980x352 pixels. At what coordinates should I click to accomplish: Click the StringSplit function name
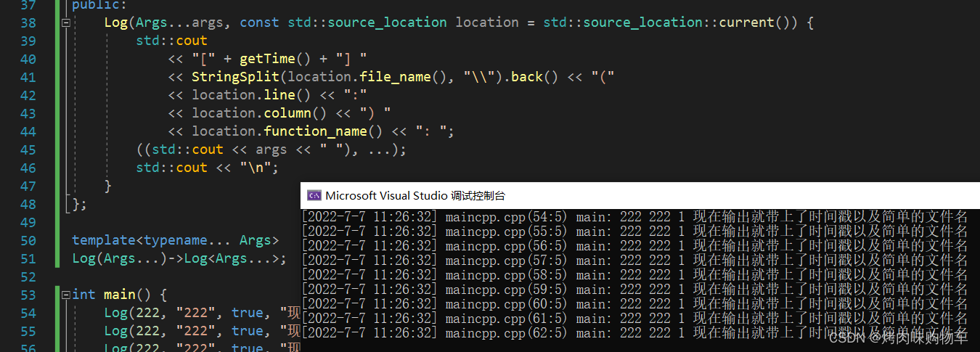pos(235,77)
